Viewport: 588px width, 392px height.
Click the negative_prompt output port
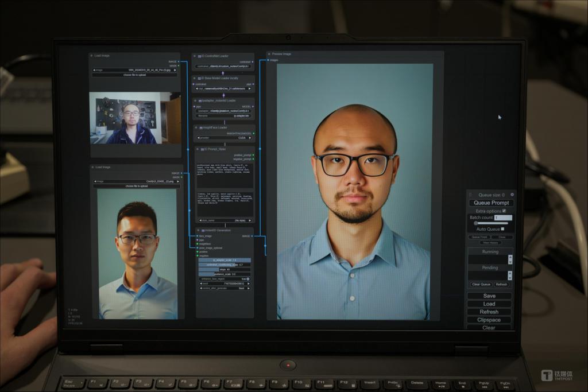tap(253, 159)
